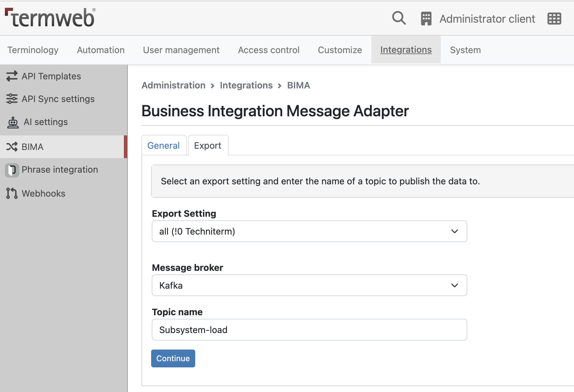Go to User management menu

pyautogui.click(x=181, y=50)
